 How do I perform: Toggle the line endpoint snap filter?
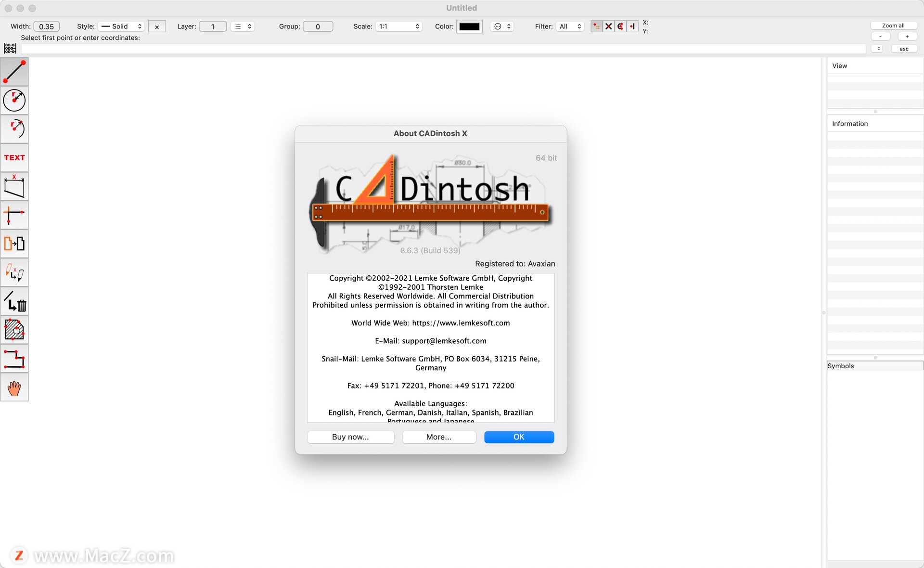(x=632, y=26)
